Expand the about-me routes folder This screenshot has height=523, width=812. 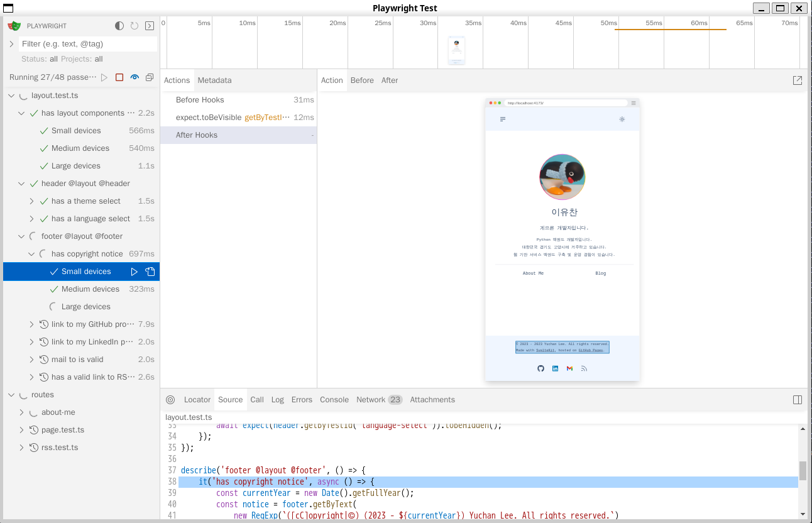(21, 412)
